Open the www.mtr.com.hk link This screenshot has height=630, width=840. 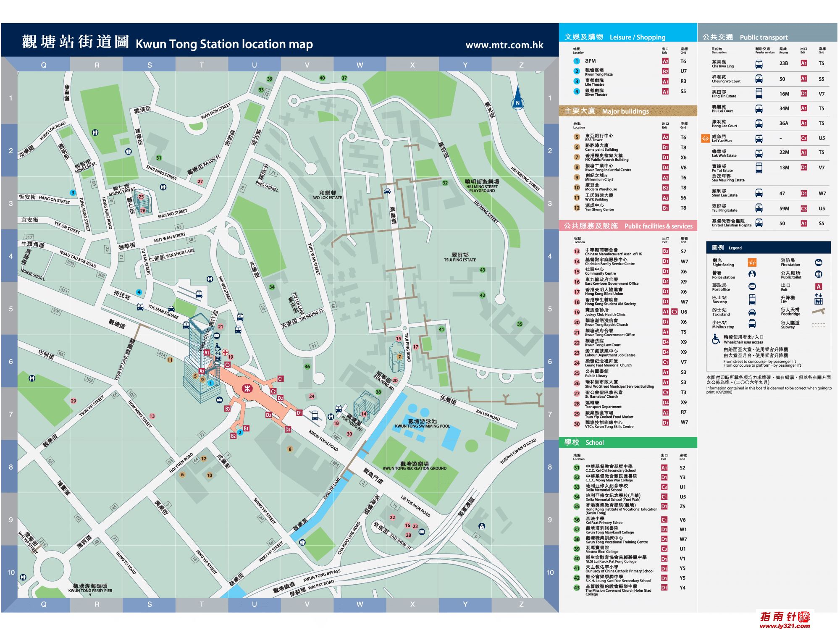click(504, 45)
